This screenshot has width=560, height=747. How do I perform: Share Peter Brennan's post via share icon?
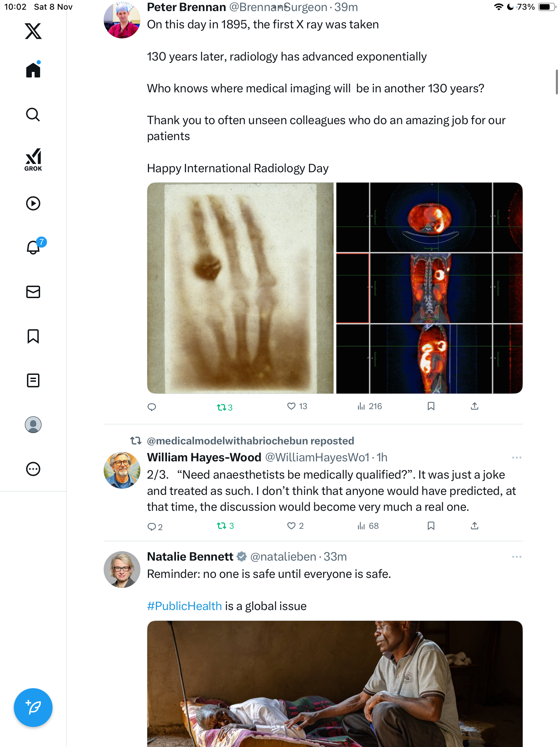(475, 406)
